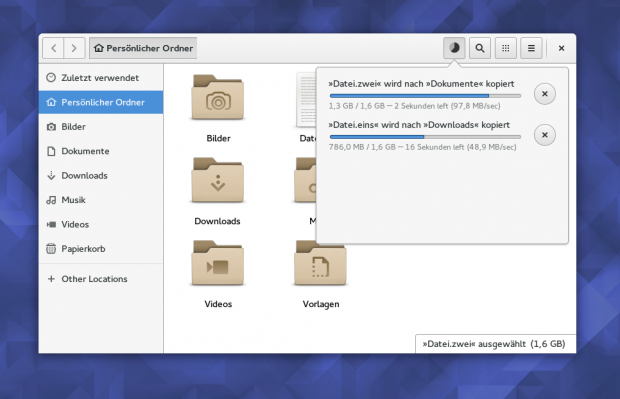Click the Vorlagen label under its folder
This screenshot has height=399, width=620.
321,304
